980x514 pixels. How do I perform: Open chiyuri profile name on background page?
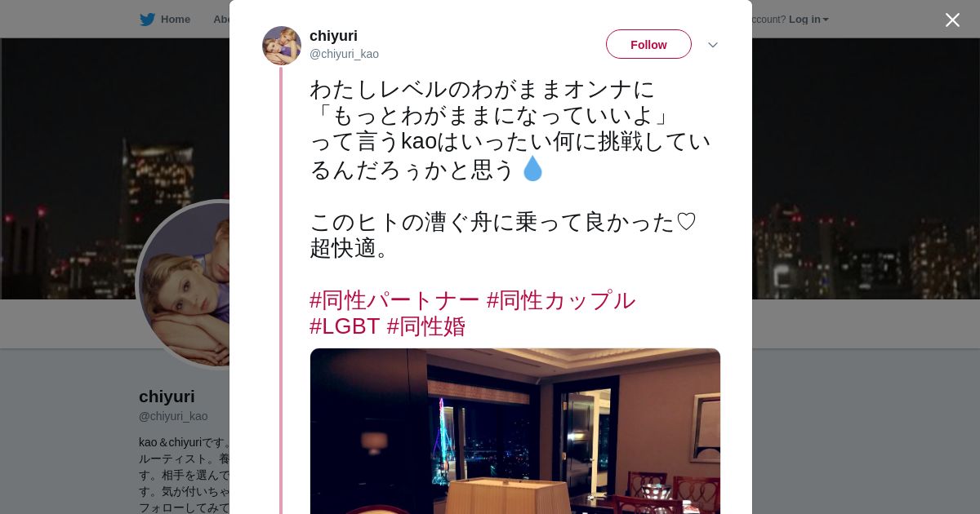tap(167, 397)
